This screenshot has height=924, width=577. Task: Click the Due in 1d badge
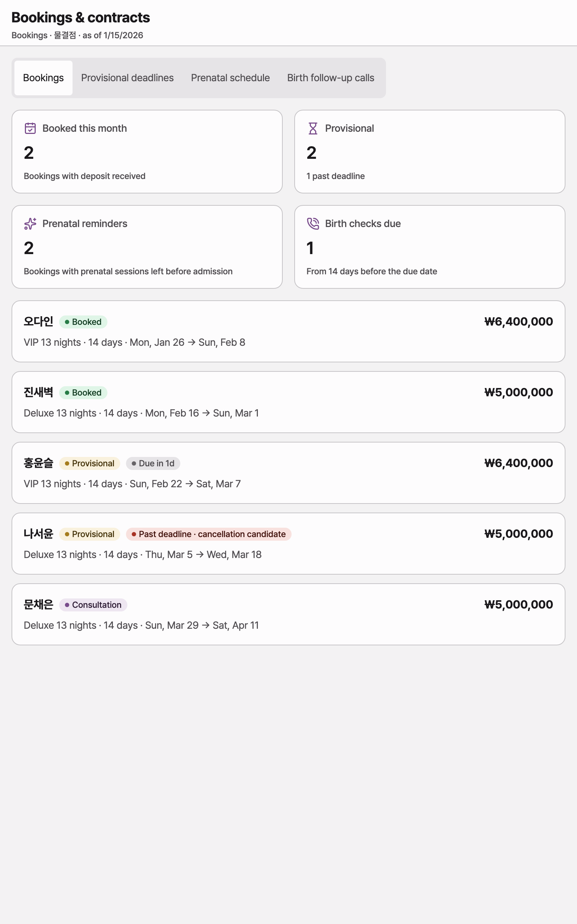pos(153,463)
